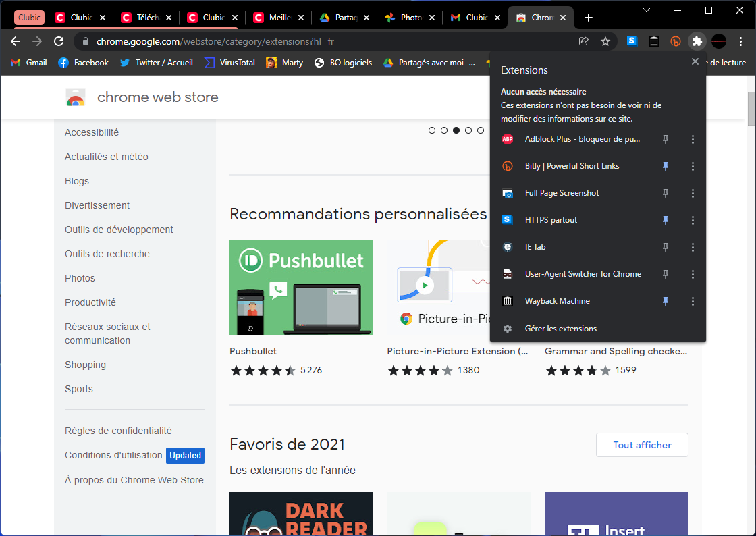Unpin Wayback Machine from the toolbar
Viewport: 756px width, 536px height.
click(x=666, y=301)
